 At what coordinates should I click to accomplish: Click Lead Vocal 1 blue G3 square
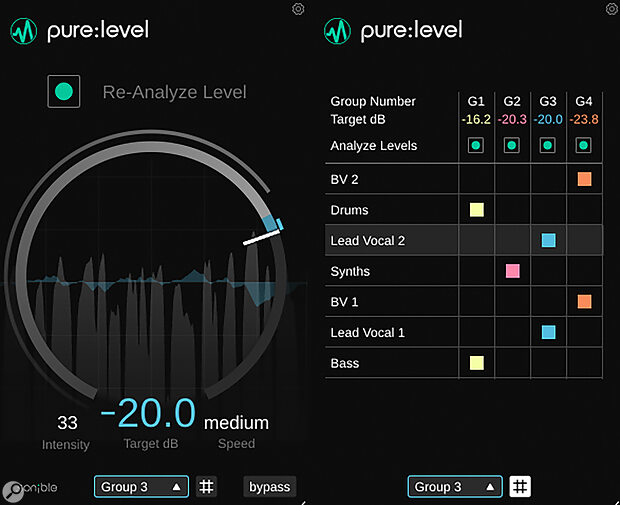(549, 332)
